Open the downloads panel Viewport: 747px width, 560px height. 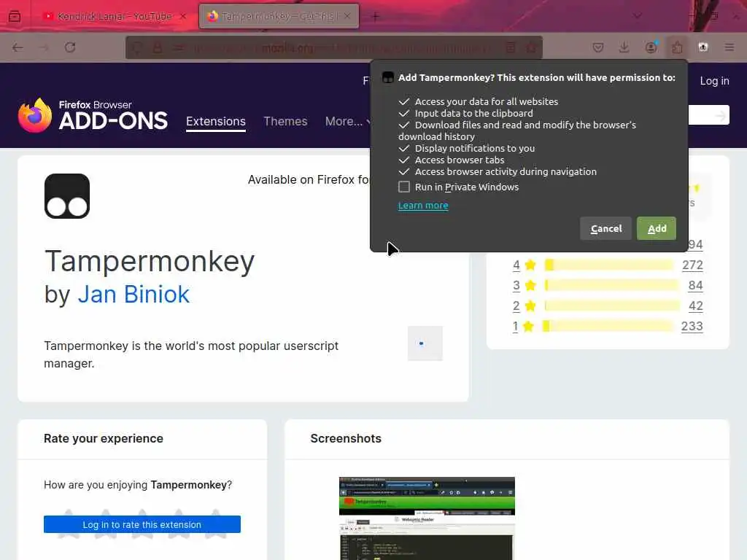pos(624,47)
